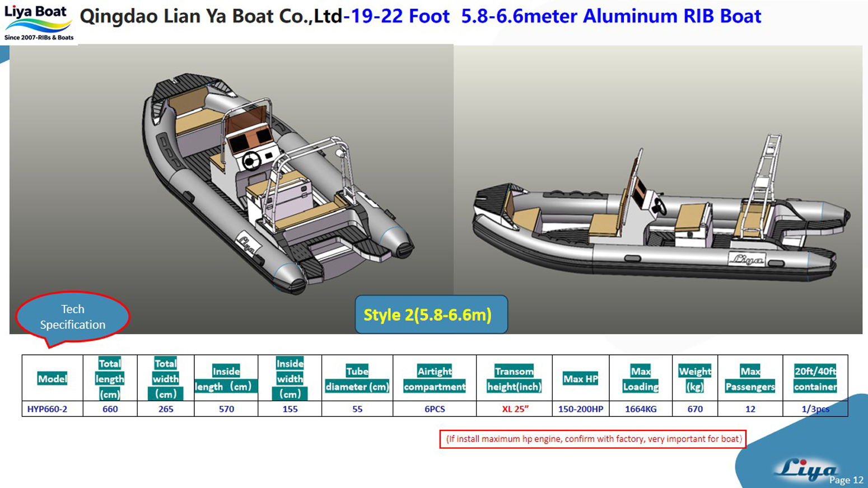This screenshot has height=488, width=868.
Task: Click the Transom height value XL 25"
Action: tap(515, 409)
